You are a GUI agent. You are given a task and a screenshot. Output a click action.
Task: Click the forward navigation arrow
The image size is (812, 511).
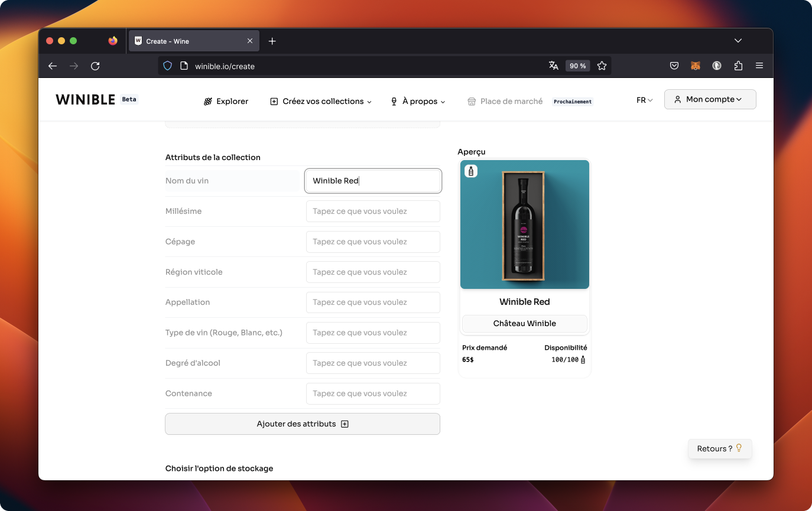click(74, 66)
